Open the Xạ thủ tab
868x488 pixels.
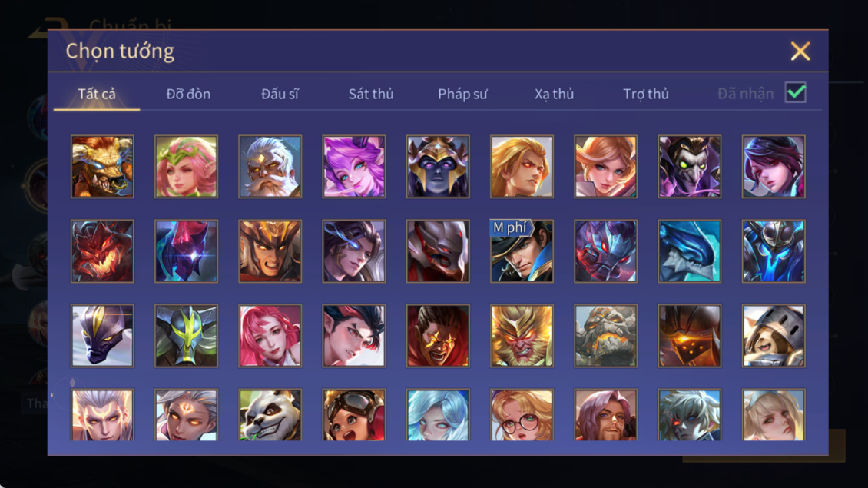(x=554, y=95)
